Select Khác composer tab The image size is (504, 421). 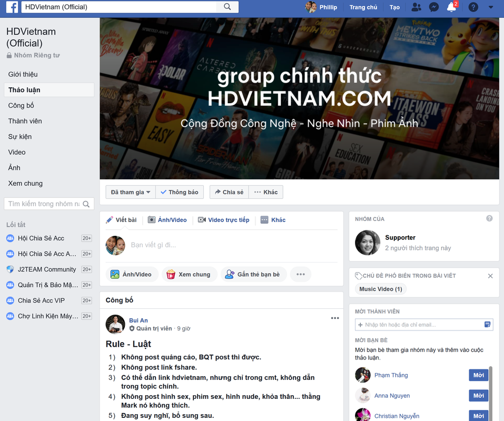click(x=273, y=219)
